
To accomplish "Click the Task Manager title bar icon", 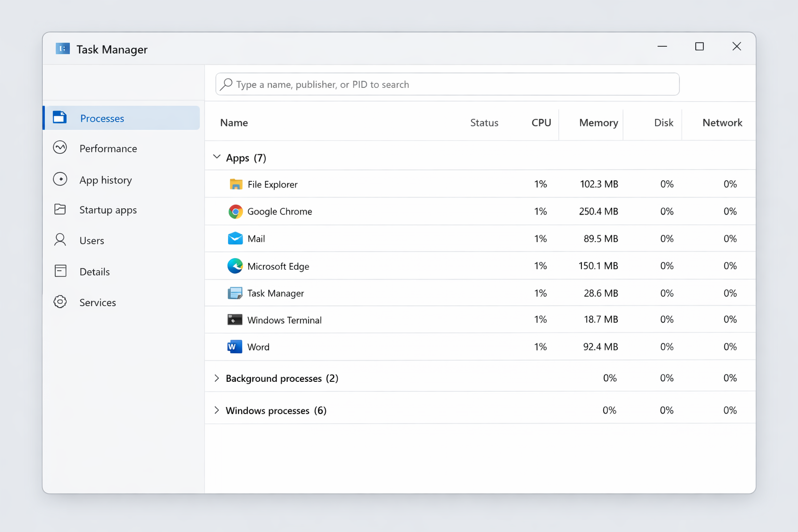I will click(62, 49).
